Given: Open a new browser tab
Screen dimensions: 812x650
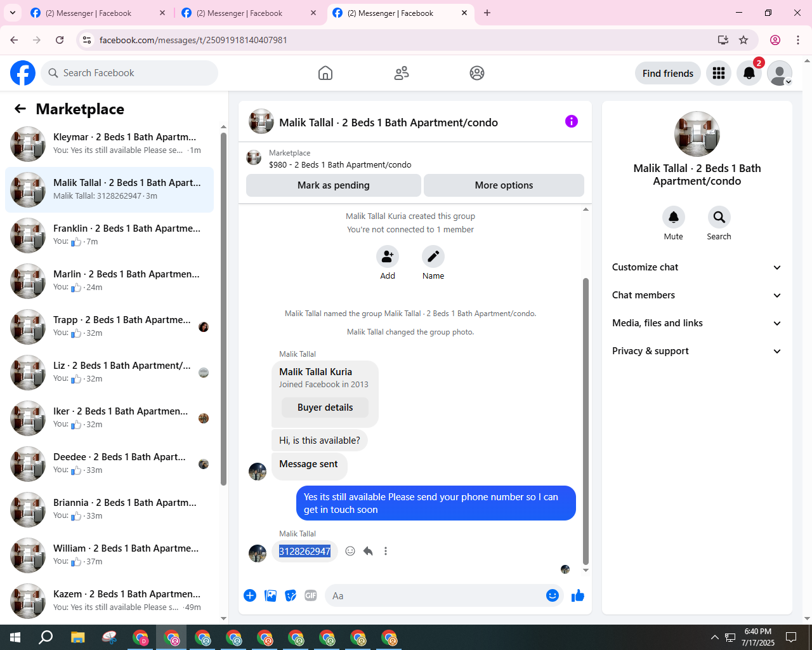Looking at the screenshot, I should 487,13.
